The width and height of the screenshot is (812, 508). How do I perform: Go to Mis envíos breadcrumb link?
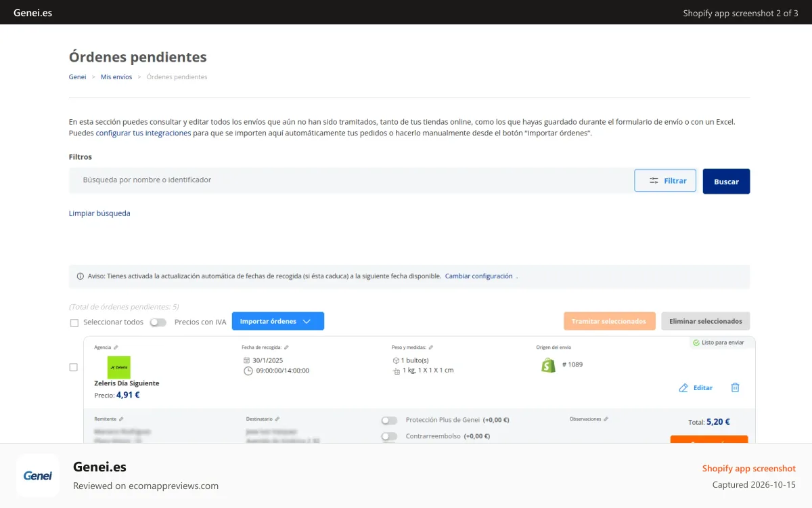[x=116, y=77]
